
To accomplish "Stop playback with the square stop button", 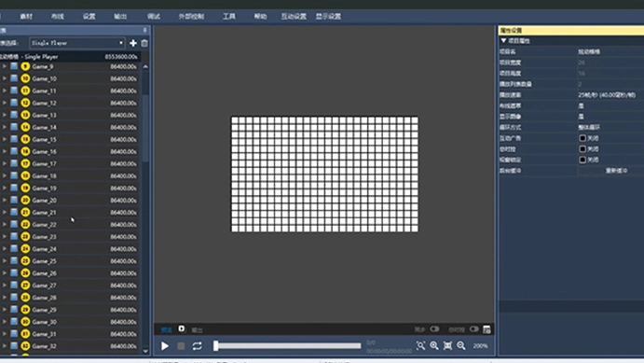I will tap(181, 346).
